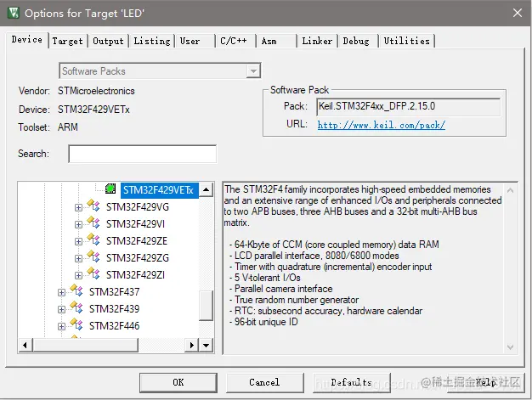The height and width of the screenshot is (400, 532).
Task: Select STM32F429VI in device tree
Action: pos(135,224)
